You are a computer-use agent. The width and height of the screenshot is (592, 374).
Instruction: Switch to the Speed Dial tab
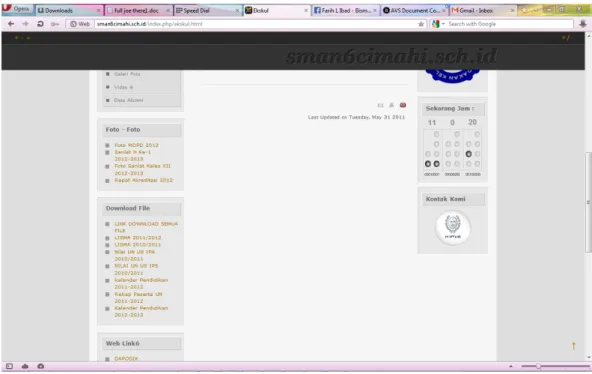click(x=207, y=11)
